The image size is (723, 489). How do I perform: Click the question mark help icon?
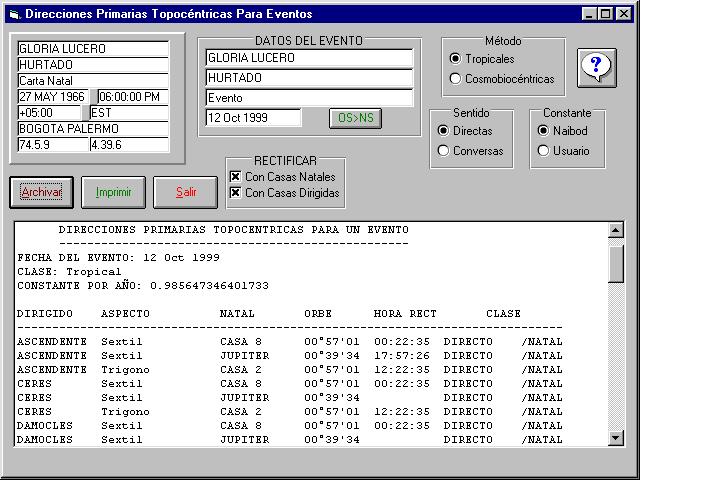tap(597, 68)
